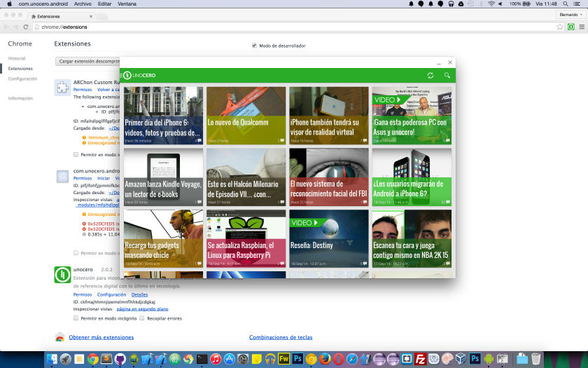588x368 pixels.
Task: Click the volume icon in menu bar
Action: coord(500,4)
